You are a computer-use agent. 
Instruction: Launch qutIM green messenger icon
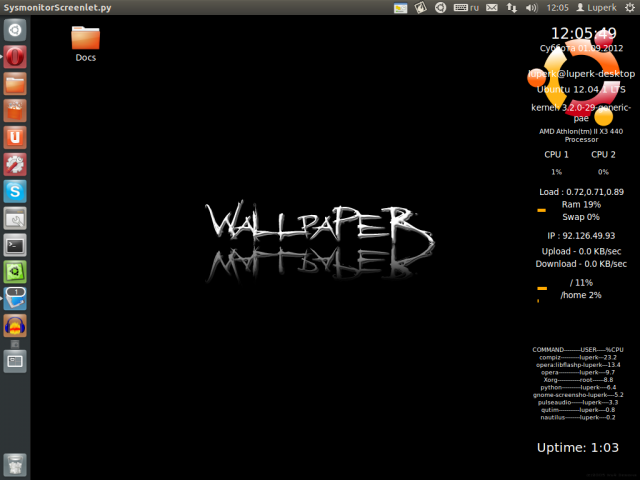tap(15, 271)
